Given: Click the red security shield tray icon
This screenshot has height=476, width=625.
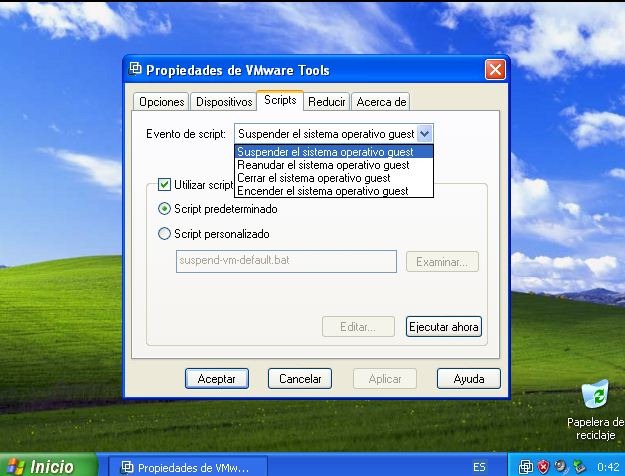Looking at the screenshot, I should [x=544, y=466].
